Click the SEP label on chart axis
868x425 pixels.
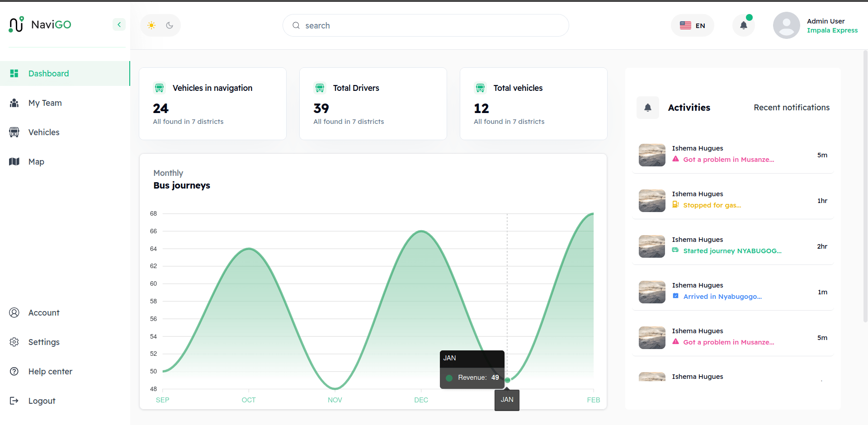(162, 400)
